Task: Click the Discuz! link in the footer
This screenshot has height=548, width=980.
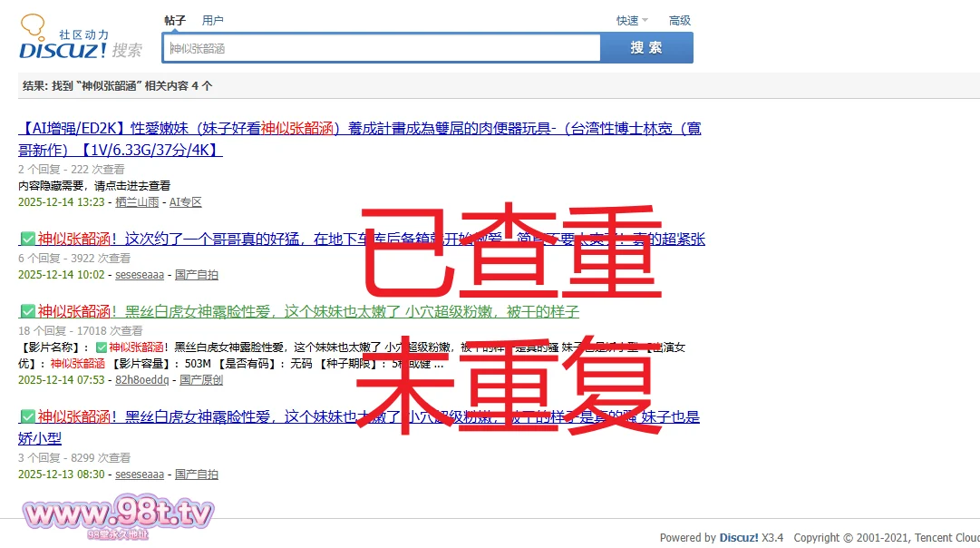Action: tap(739, 538)
